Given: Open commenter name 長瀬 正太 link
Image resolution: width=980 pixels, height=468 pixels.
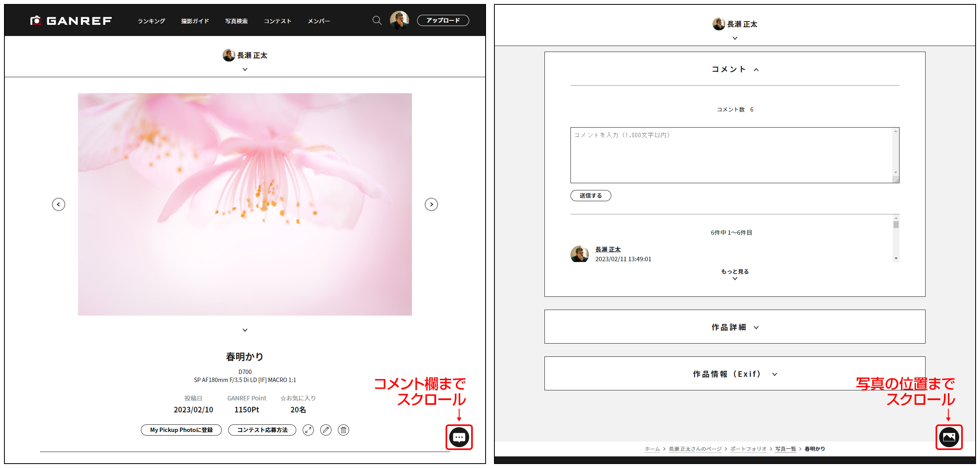Looking at the screenshot, I should [608, 250].
